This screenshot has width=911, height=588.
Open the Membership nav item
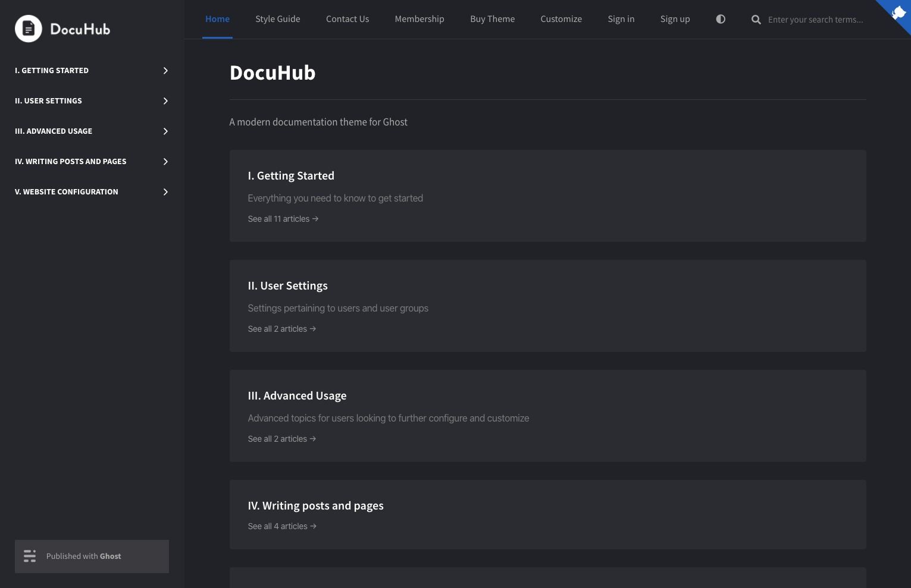(x=420, y=19)
